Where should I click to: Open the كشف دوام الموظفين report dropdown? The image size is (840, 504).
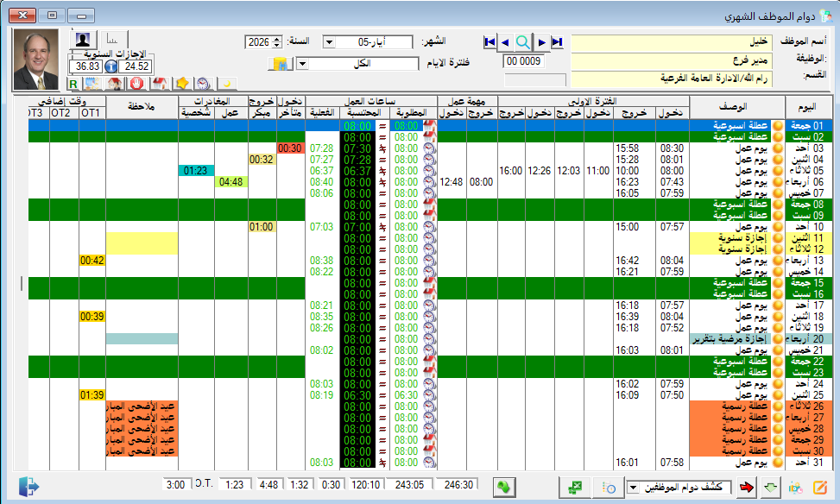pos(633,488)
